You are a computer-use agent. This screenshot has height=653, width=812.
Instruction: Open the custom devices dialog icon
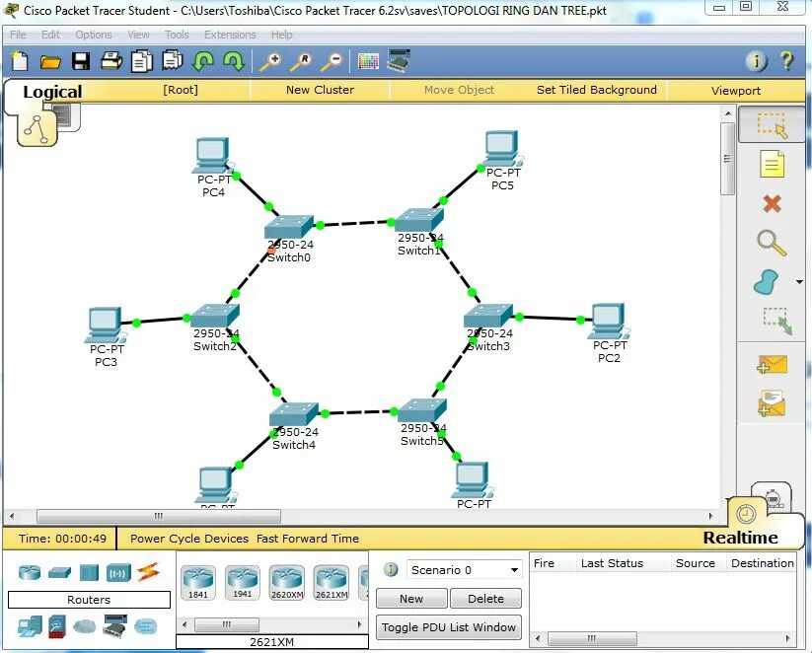[x=399, y=60]
